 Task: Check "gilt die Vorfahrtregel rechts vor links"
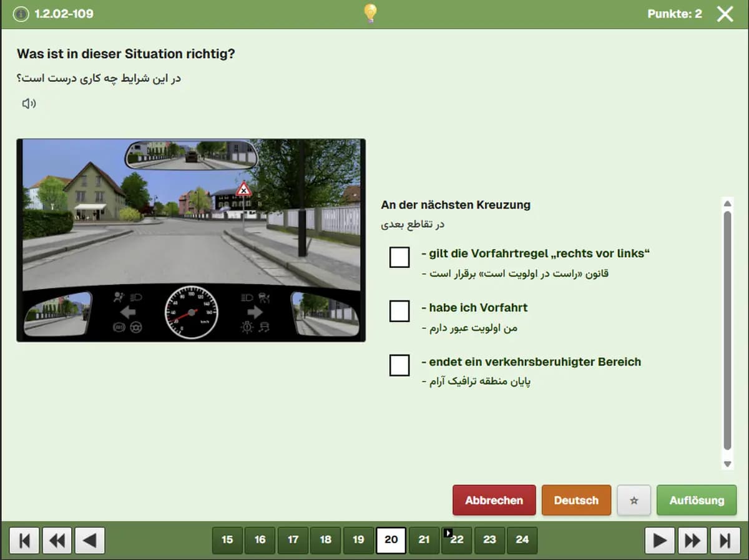click(399, 257)
